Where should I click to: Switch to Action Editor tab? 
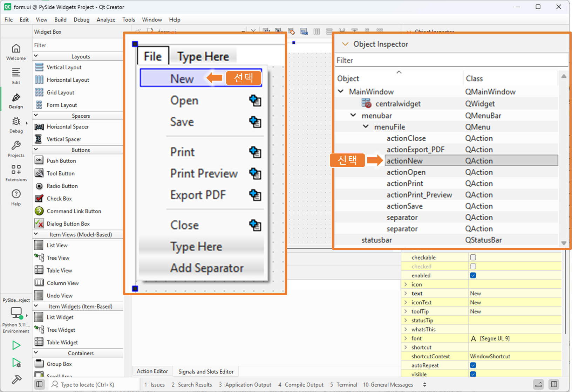pos(152,371)
